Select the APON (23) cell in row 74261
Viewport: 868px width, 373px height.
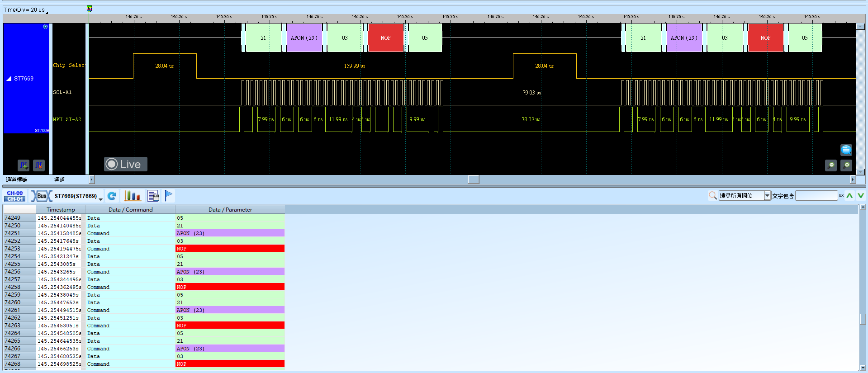[230, 310]
